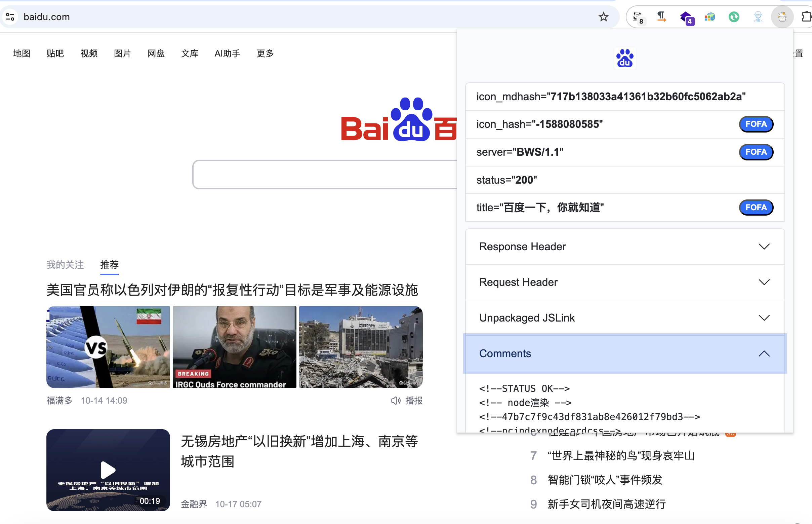Open the purple extension with badge 4

(686, 17)
